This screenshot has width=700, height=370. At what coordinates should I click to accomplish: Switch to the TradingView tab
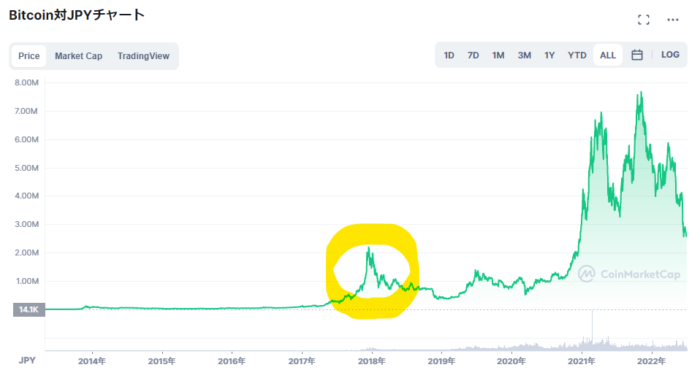click(143, 56)
